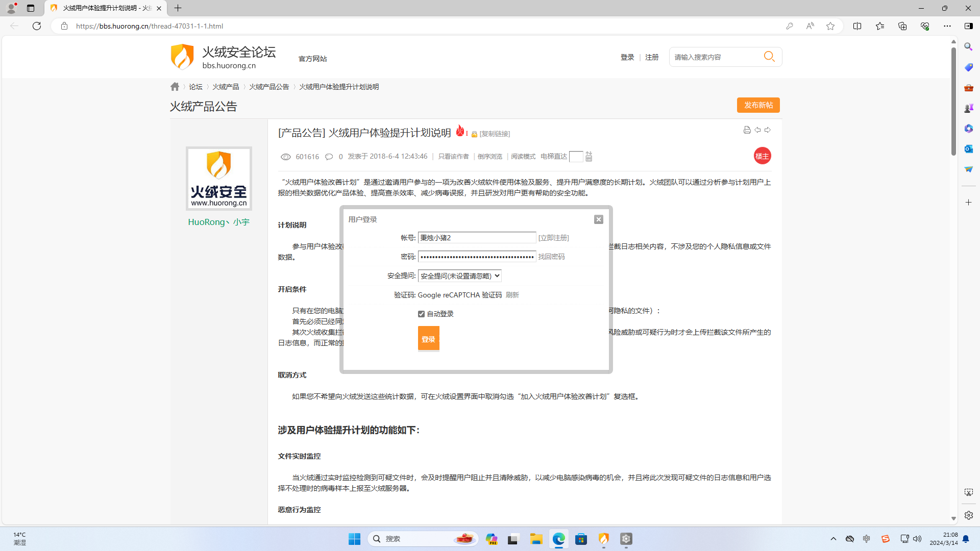The image size is (980, 551).
Task: Click the forum home breadcrumb house icon
Action: point(175,86)
